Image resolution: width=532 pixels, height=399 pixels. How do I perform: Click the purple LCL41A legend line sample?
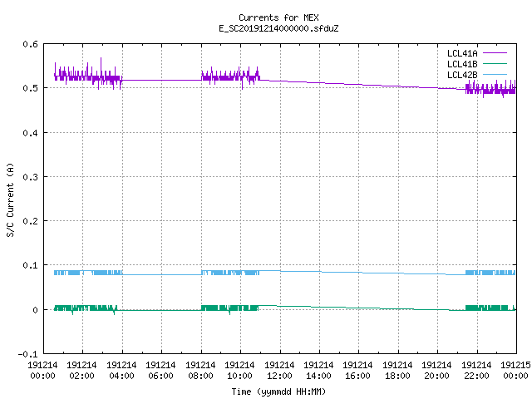tap(495, 53)
